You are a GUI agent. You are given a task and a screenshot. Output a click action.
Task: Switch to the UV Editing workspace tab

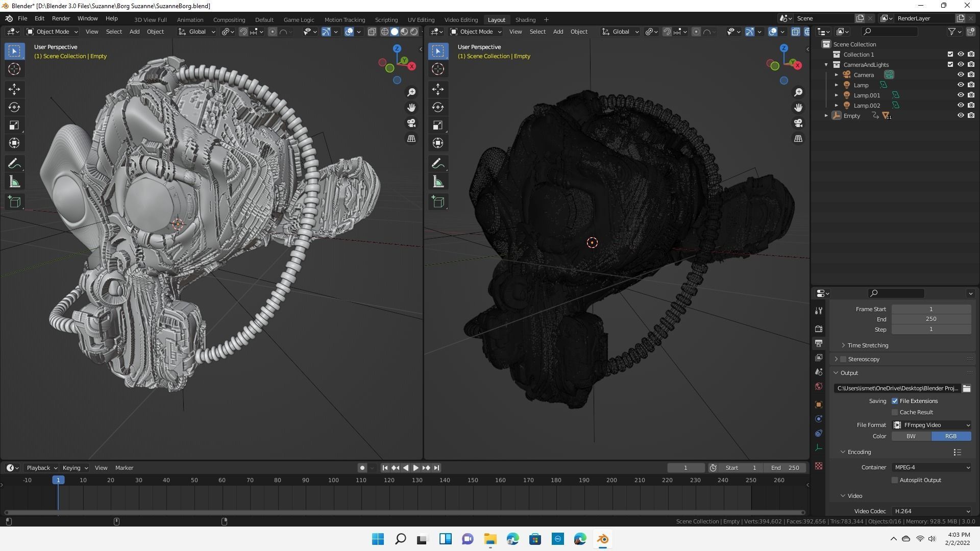click(x=421, y=20)
